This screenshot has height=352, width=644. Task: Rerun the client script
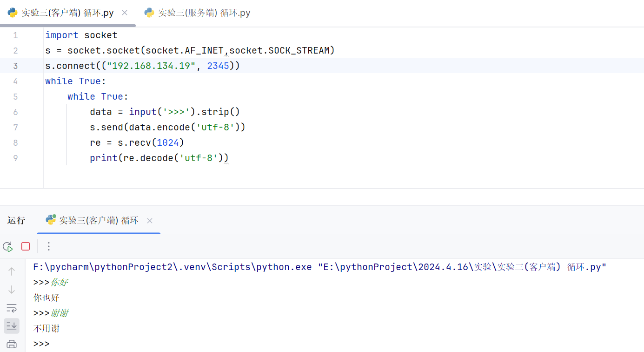[x=7, y=246]
